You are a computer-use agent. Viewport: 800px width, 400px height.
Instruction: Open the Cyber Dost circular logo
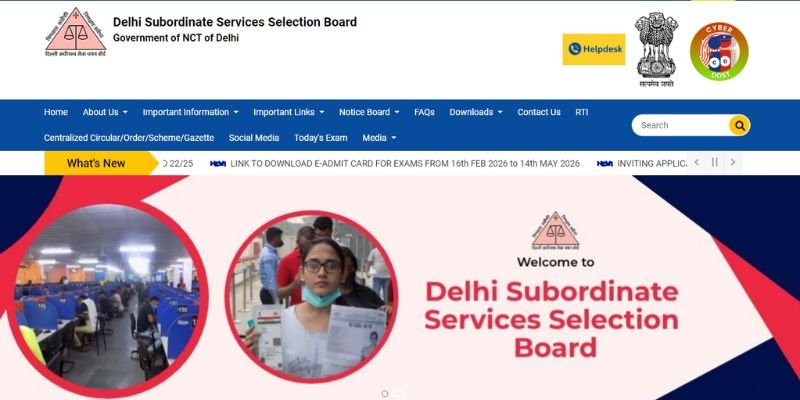point(719,51)
